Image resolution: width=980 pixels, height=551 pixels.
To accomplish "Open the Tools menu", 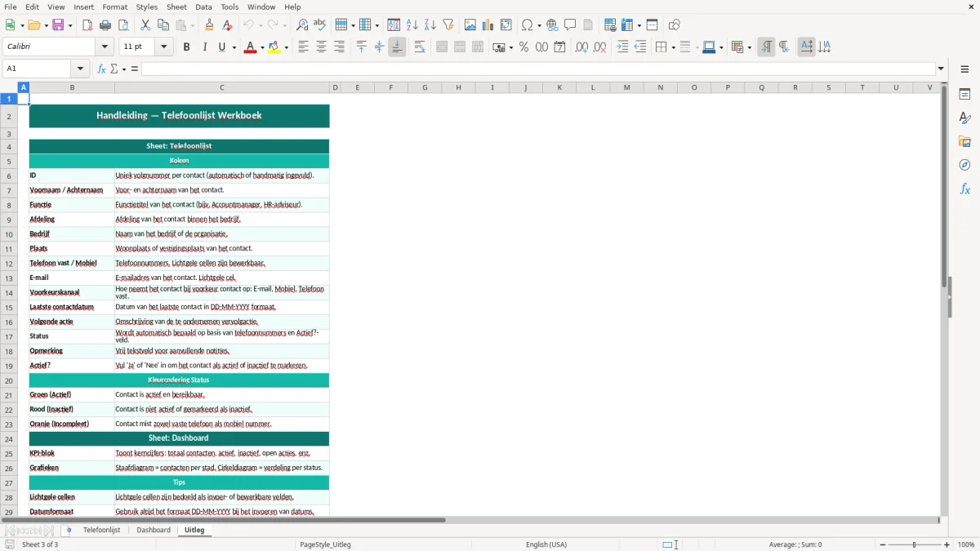I will point(229,7).
